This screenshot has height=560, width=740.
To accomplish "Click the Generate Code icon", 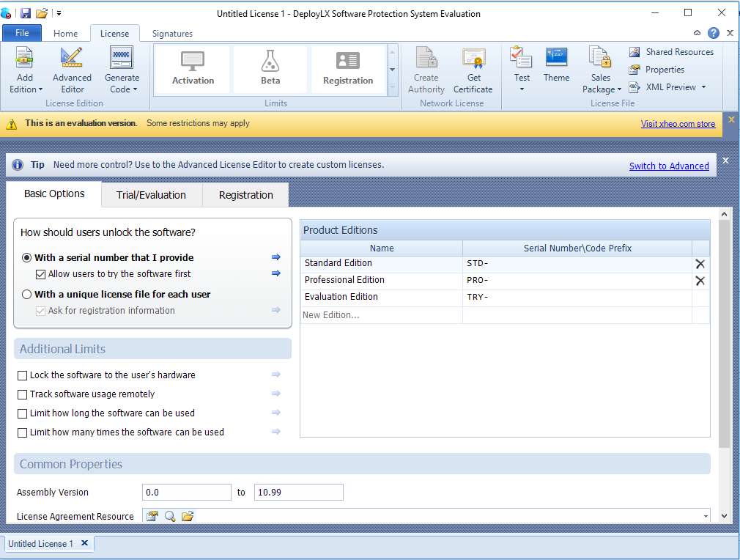I will coord(122,58).
